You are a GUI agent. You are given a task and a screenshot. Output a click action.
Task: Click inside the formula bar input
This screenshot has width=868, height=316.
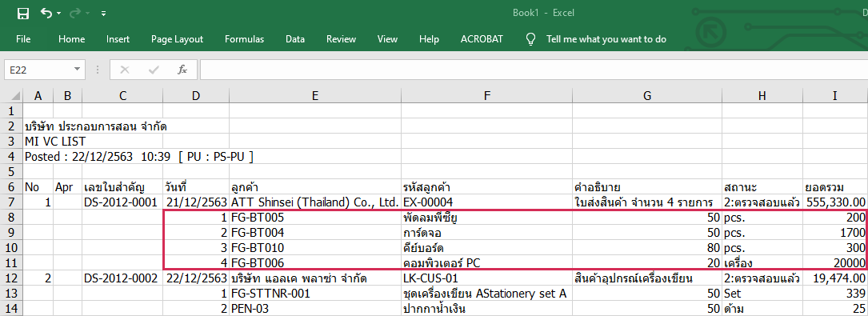(534, 70)
